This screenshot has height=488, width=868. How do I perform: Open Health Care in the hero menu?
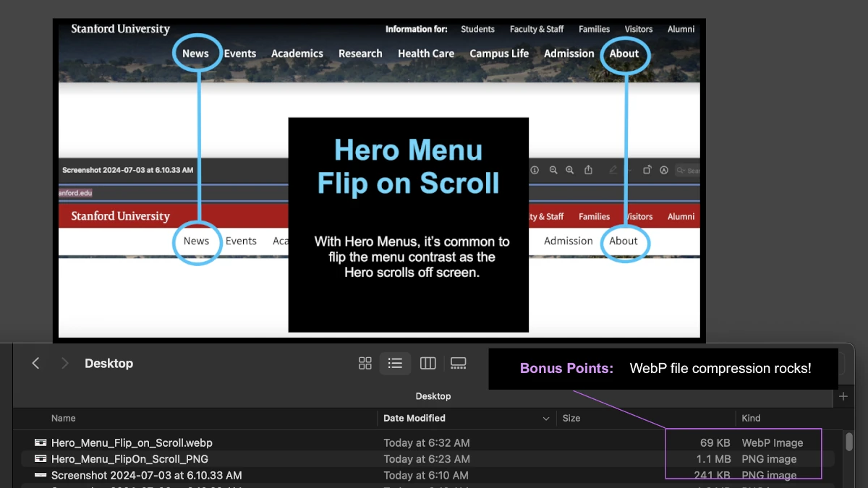click(426, 53)
